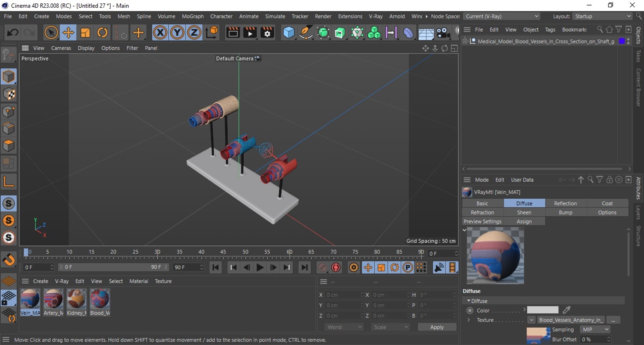Expand the Medical_Model object hierarchy
644x345 pixels.
(x=465, y=41)
